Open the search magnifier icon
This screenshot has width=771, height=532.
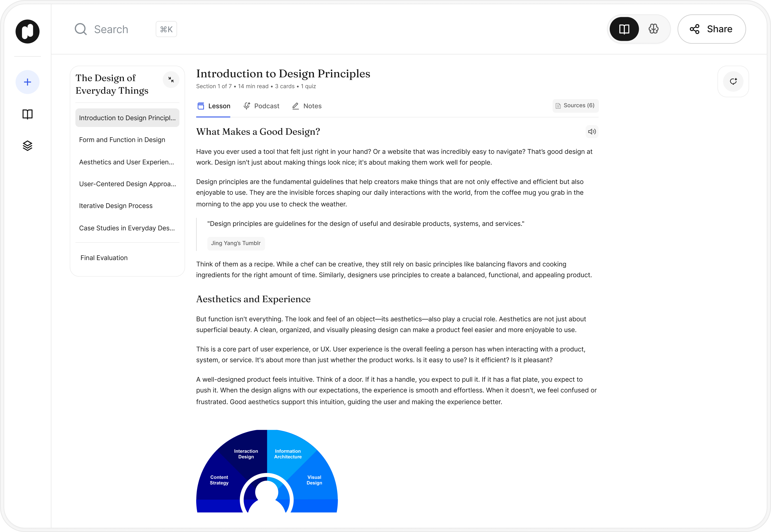(80, 29)
